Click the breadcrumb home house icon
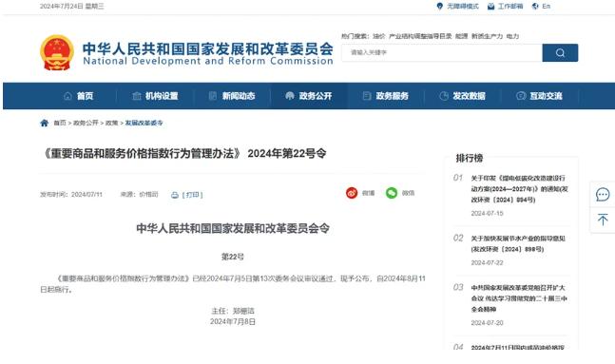 45,123
